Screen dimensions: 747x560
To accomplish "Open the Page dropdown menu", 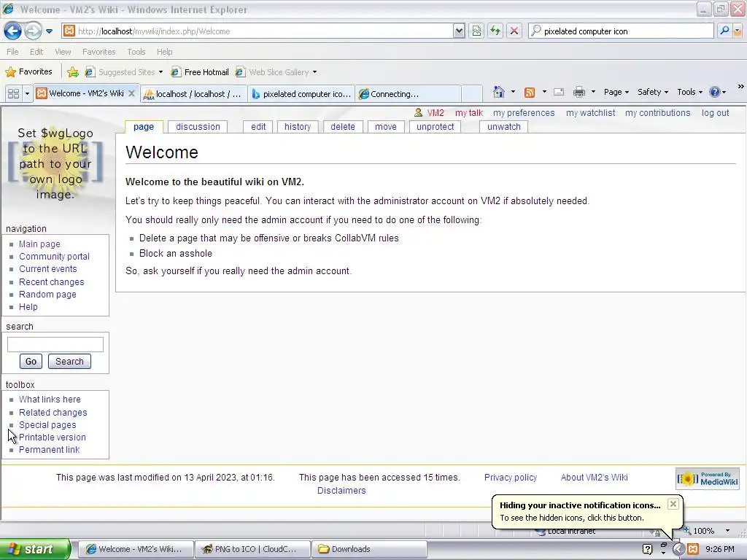I will tap(616, 92).
